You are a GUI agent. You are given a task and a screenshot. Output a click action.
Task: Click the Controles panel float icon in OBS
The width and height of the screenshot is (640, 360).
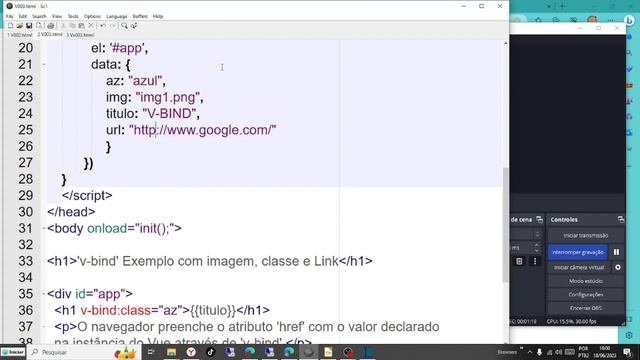point(621,220)
